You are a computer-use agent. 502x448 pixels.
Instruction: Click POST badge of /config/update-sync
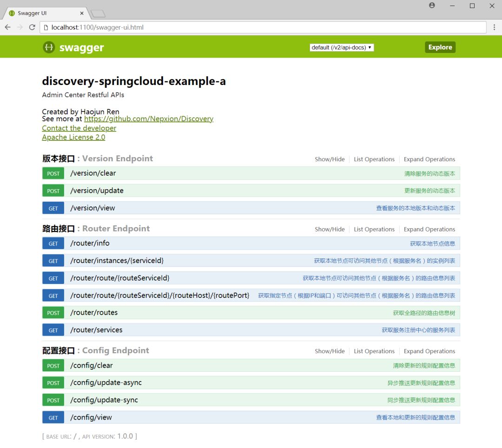pos(53,400)
